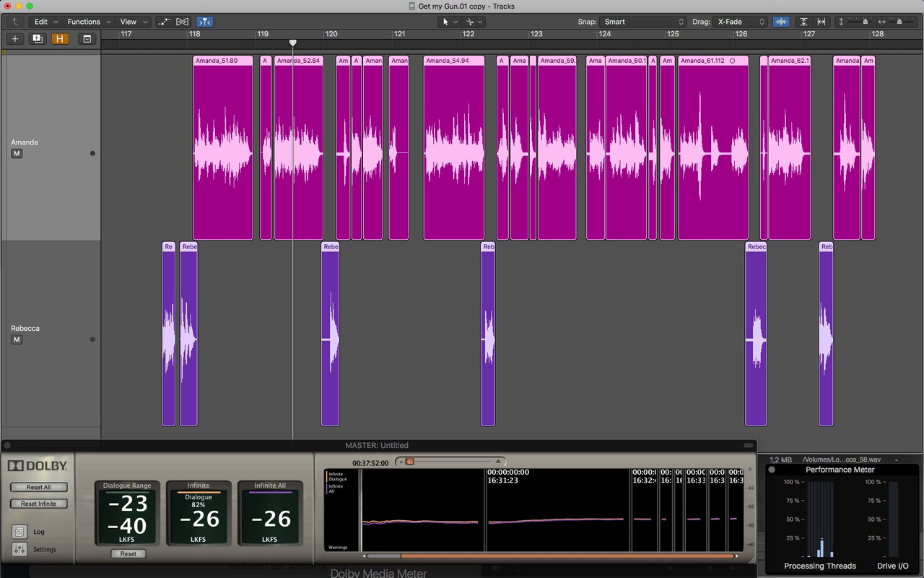
Task: Click the Dialogue Range meter display
Action: click(x=128, y=513)
